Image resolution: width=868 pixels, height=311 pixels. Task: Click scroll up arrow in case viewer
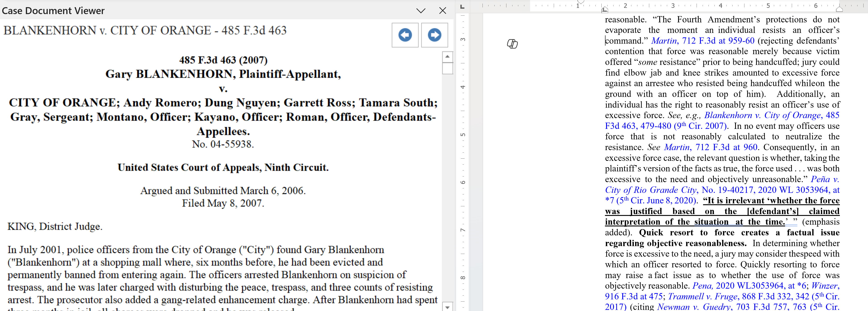447,57
